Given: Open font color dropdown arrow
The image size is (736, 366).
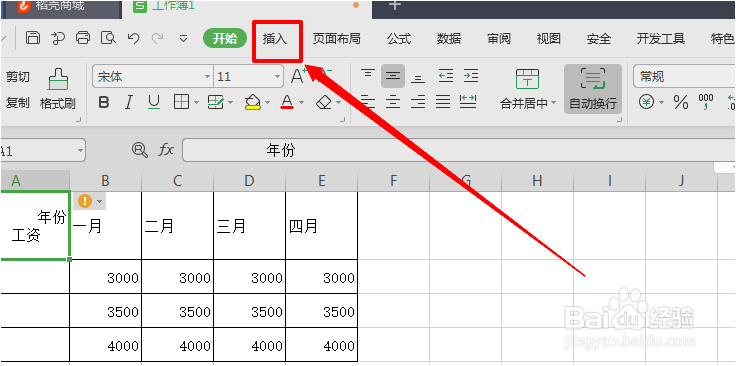Looking at the screenshot, I should (302, 102).
